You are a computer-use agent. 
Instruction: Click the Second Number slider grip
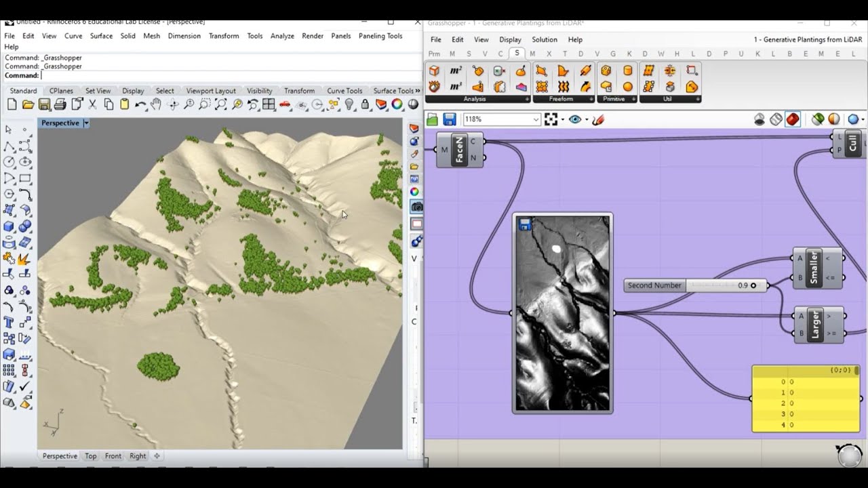coord(753,285)
